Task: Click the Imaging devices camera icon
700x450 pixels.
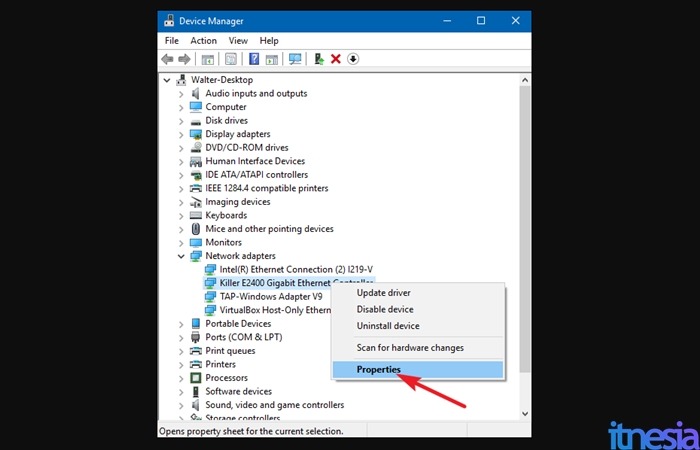Action: (x=196, y=202)
